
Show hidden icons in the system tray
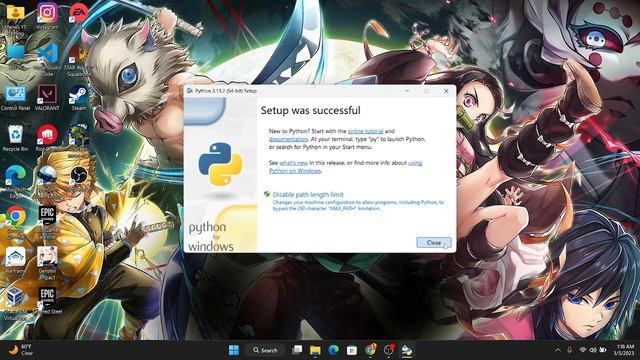pos(558,350)
